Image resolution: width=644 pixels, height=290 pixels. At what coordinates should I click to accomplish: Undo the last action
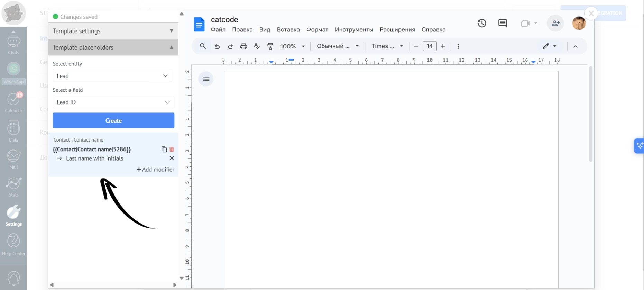(x=217, y=46)
